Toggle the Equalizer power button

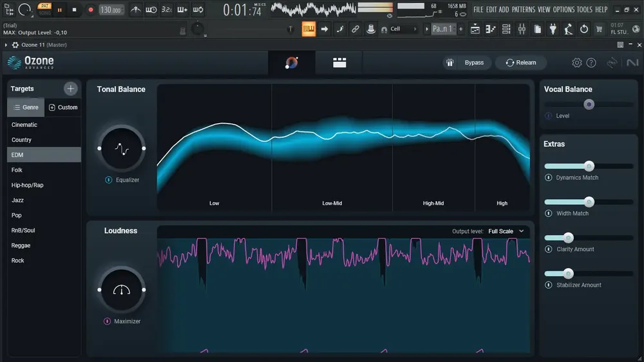(x=108, y=180)
